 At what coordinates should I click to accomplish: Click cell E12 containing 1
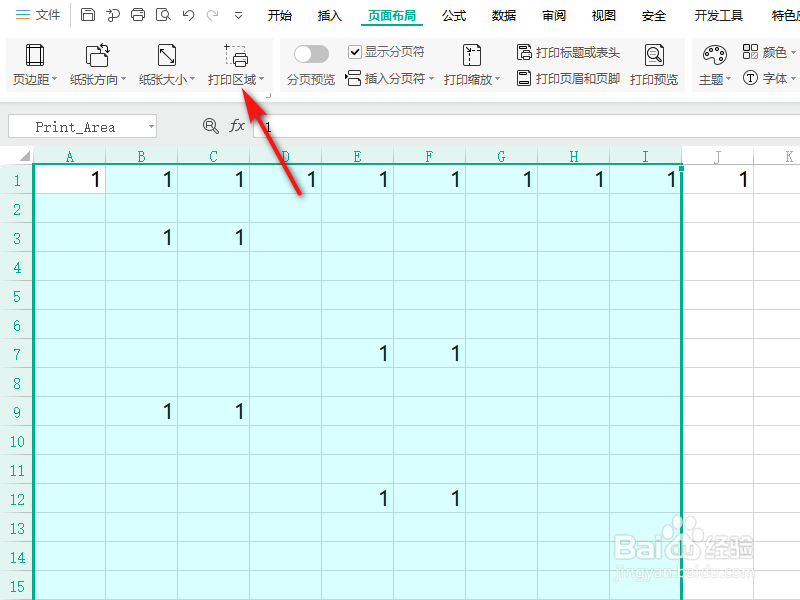[357, 498]
